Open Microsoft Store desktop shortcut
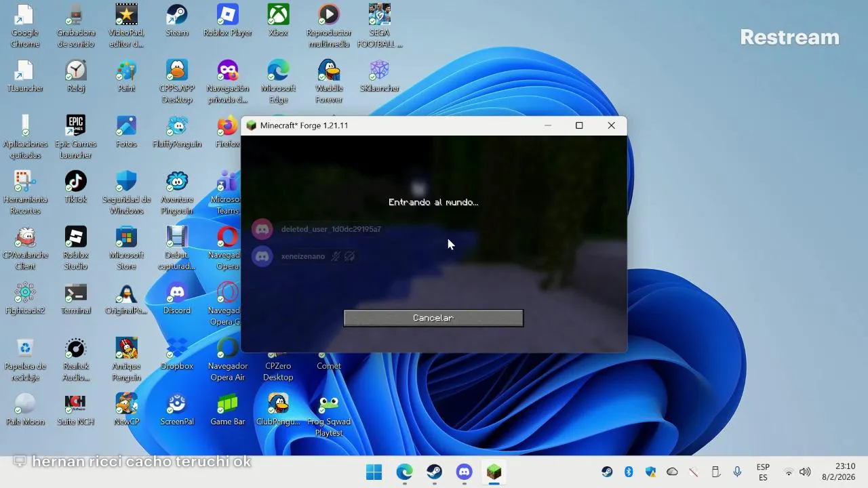The width and height of the screenshot is (868, 488). pos(126,248)
